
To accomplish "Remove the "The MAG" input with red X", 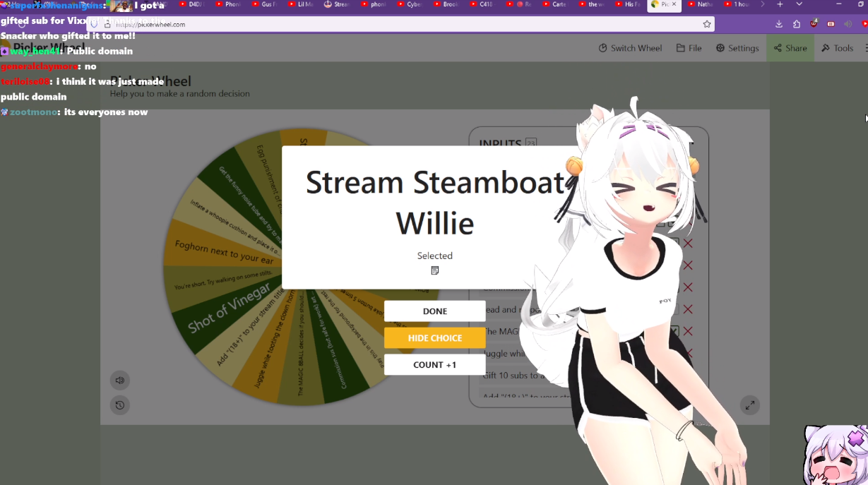I will click(x=688, y=331).
